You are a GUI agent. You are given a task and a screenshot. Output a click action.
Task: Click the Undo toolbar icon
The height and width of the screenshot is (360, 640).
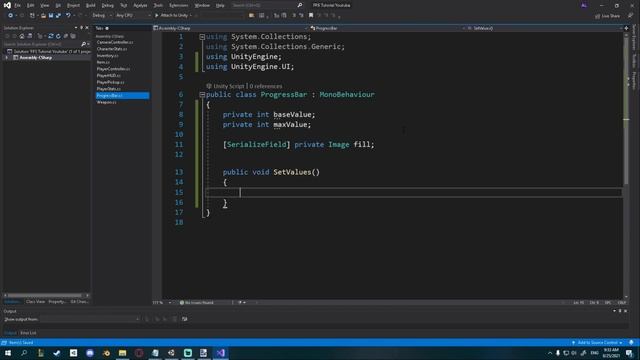coord(68,16)
